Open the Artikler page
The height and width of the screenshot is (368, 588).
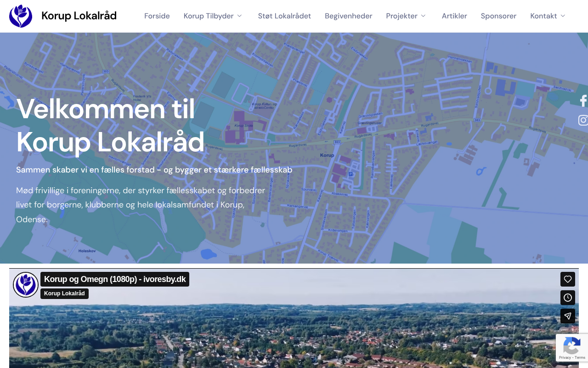point(454,16)
